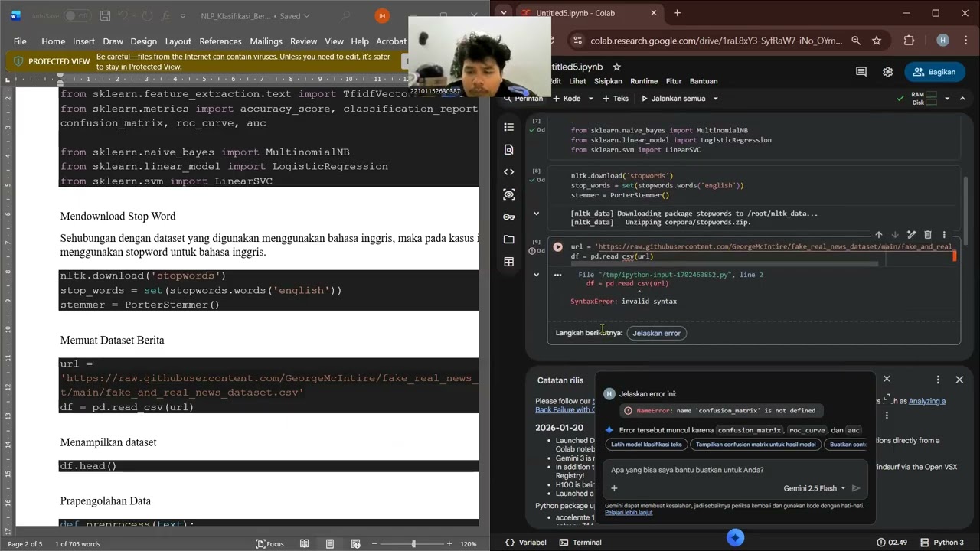
Task: Open the Runtime menu in Colab
Action: tap(643, 81)
